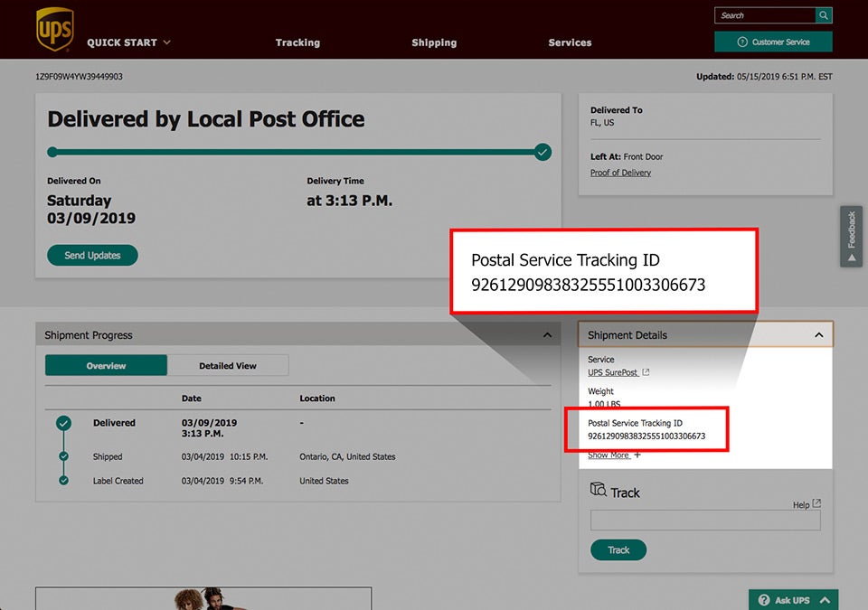The height and width of the screenshot is (610, 868).
Task: Click the Postal Service Tracking ID number
Action: pyautogui.click(x=646, y=436)
